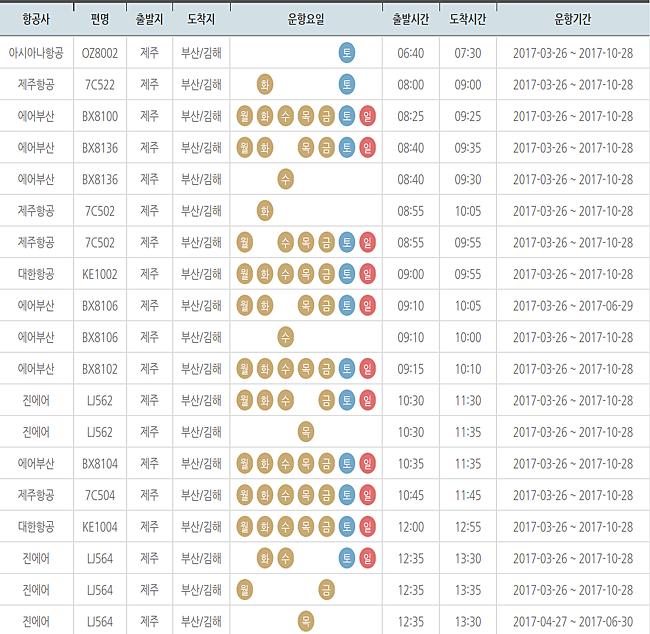Click the 수 badge in BX8136 09:30 arrival row
This screenshot has height=634, width=650.
click(285, 179)
